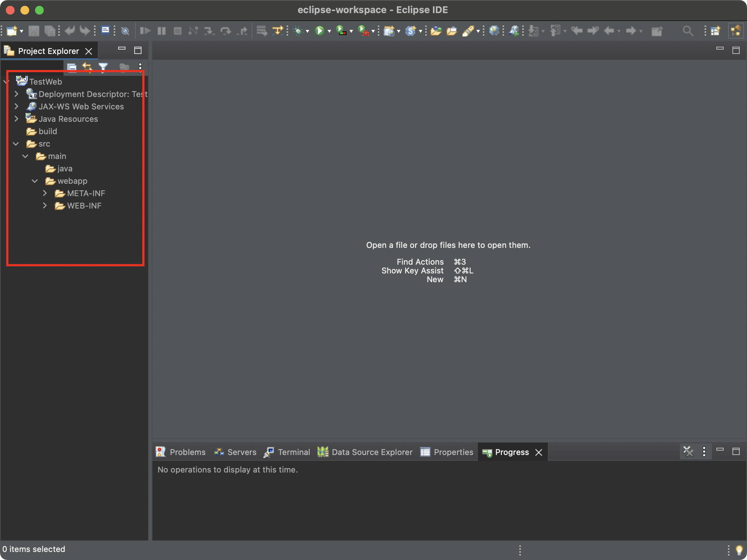Click the Launch Web Service Explorer icon
Screen dimensions: 747x560
tap(514, 31)
